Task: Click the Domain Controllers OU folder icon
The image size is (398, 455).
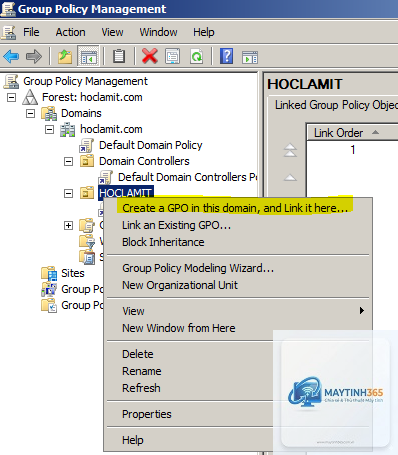Action: 87,161
